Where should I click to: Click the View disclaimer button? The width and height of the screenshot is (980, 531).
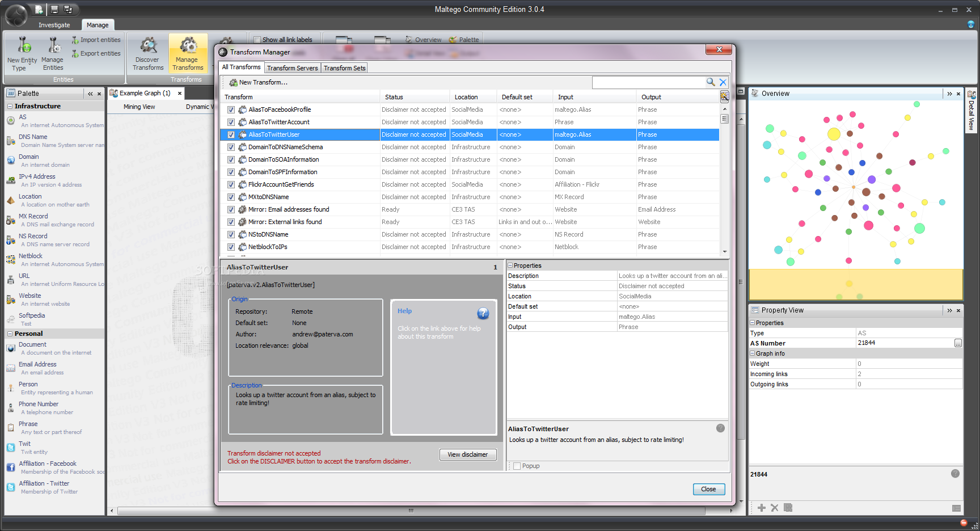point(468,454)
